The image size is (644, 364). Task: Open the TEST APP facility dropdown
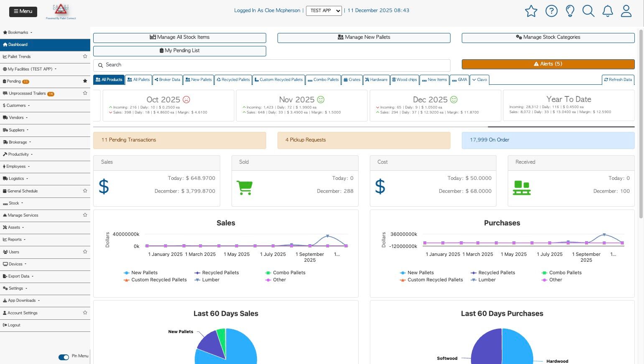tap(324, 10)
